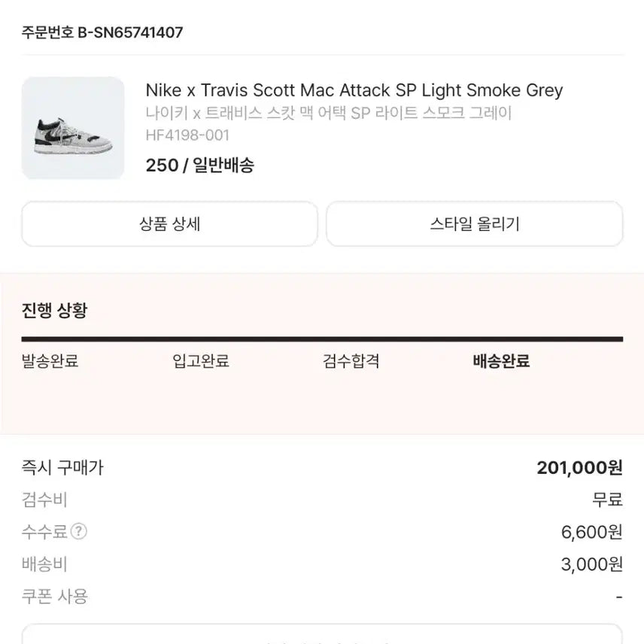The image size is (644, 644).
Task: Click the black progress status bar
Action: coord(322,339)
